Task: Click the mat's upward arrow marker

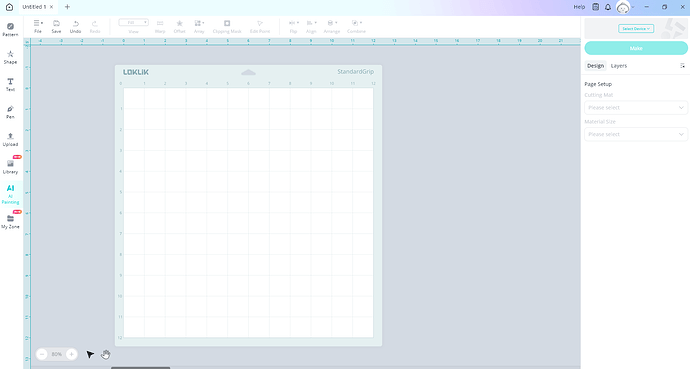Action: point(249,72)
